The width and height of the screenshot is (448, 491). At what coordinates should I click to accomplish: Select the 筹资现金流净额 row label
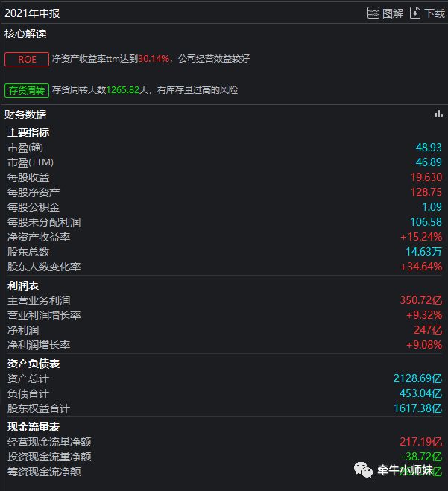[44, 472]
